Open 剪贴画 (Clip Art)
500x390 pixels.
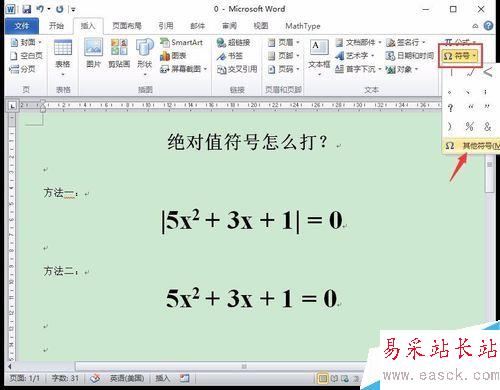[119, 53]
